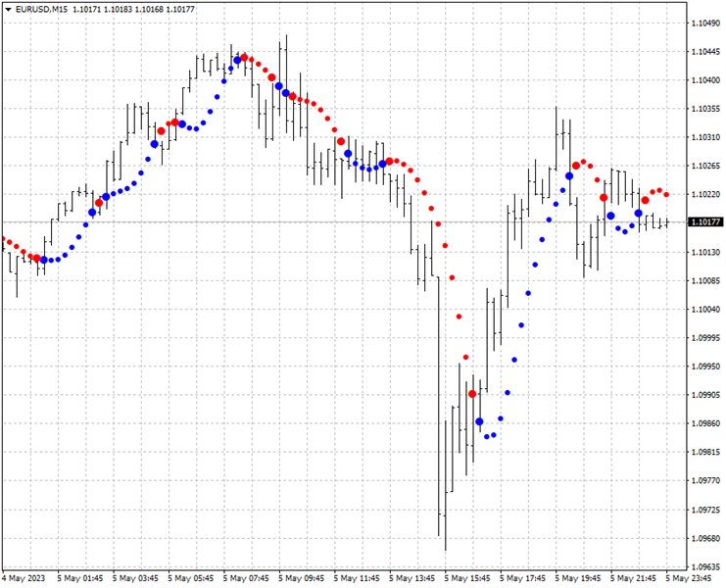Click price scale value 1.09635

point(705,567)
